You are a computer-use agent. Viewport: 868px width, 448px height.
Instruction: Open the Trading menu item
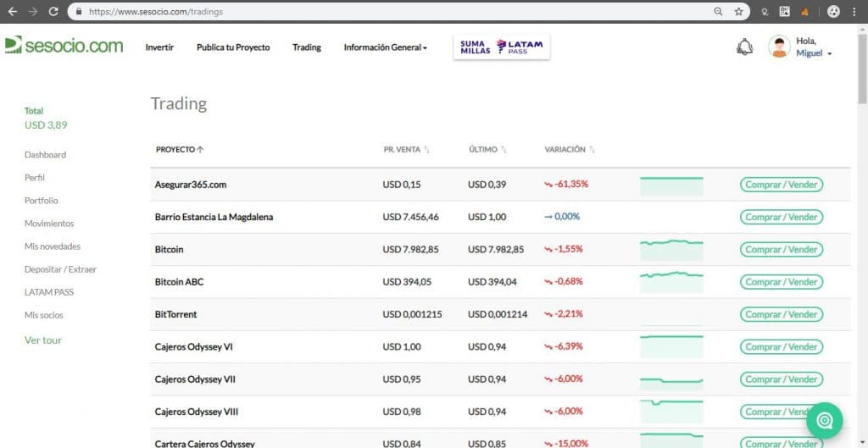pyautogui.click(x=307, y=47)
